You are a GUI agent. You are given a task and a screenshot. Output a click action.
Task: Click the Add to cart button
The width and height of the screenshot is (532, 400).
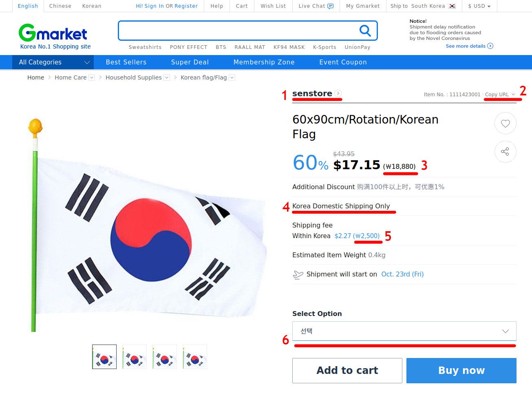tap(347, 370)
